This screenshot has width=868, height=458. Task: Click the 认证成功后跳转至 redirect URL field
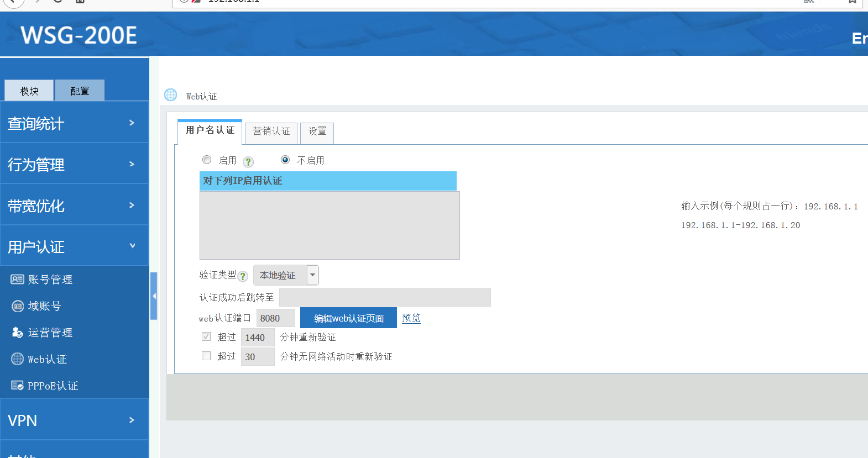[384, 298]
